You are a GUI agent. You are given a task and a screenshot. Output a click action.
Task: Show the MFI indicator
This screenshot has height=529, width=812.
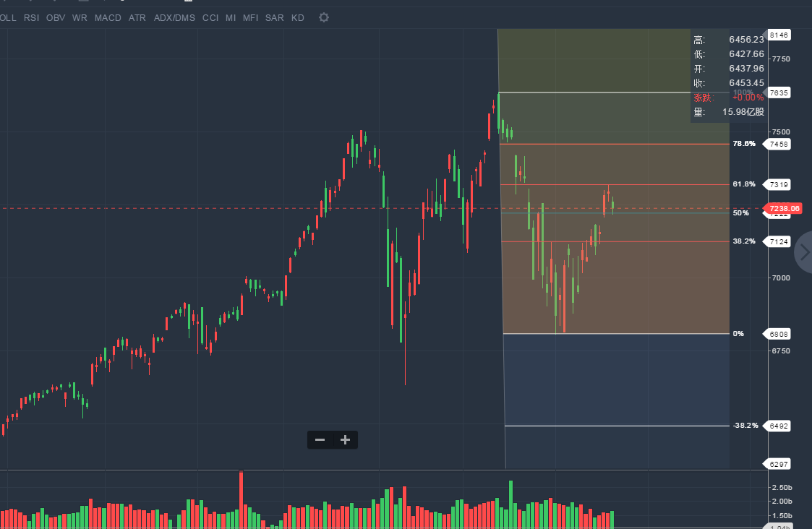251,17
